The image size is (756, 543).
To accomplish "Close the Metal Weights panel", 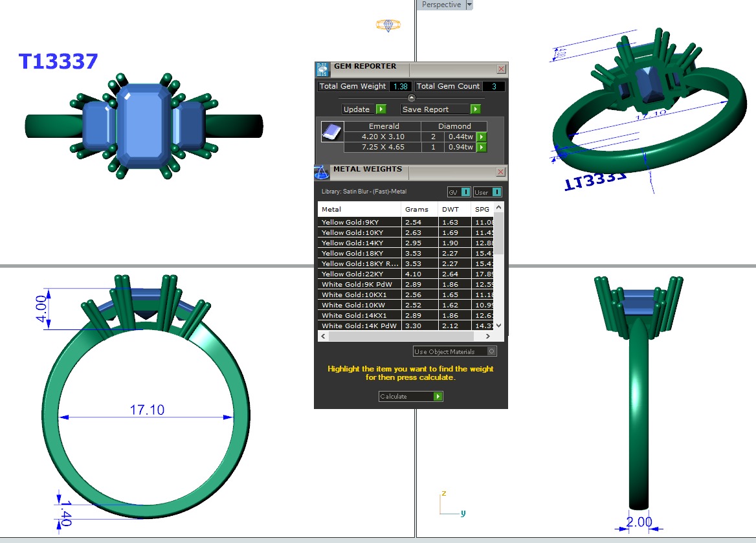I will 500,172.
